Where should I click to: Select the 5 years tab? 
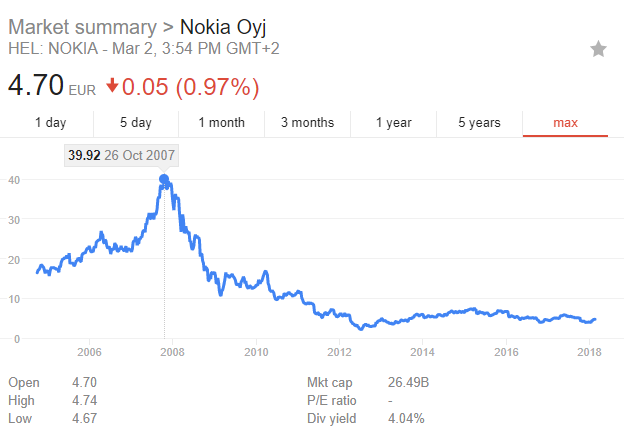(479, 123)
